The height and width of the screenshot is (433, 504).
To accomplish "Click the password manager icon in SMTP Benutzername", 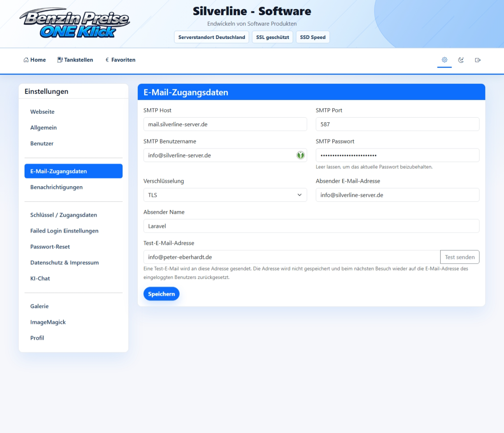I will [300, 155].
